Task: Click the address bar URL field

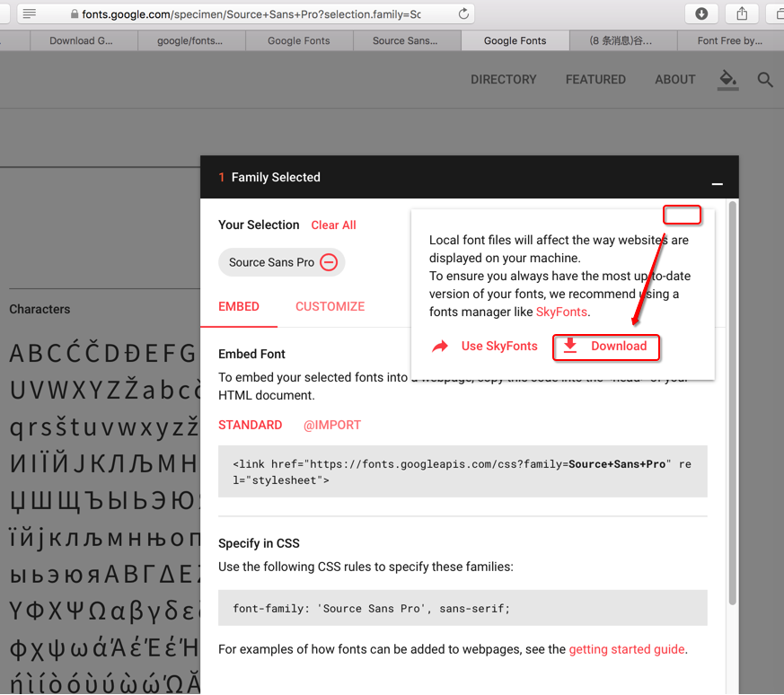Action: [x=245, y=14]
